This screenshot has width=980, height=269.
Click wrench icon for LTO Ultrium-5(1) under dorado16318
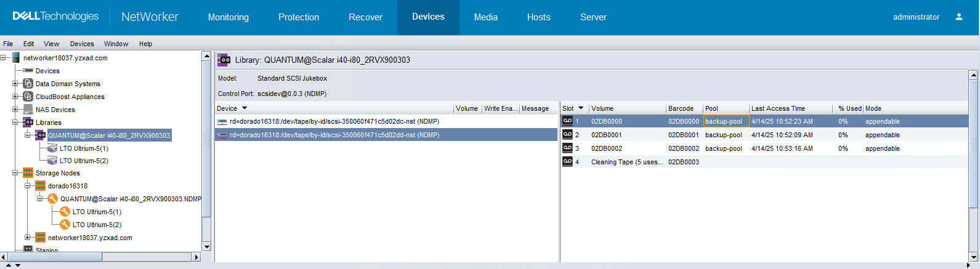(65, 212)
